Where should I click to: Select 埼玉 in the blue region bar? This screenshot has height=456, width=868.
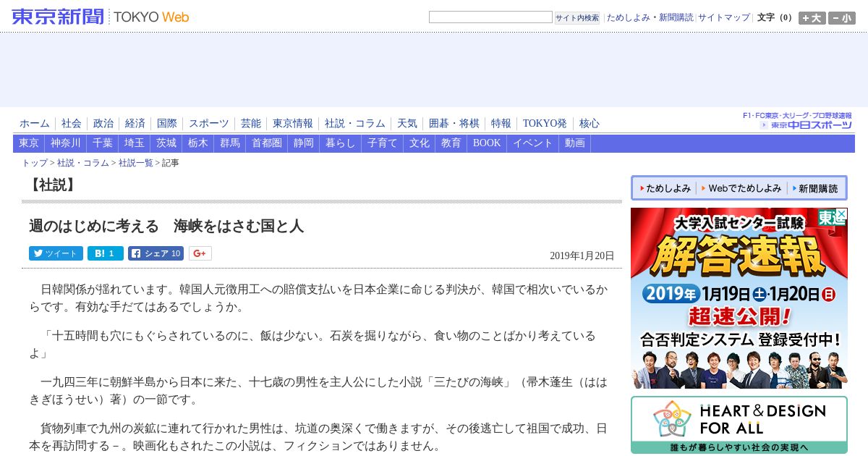pyautogui.click(x=135, y=143)
